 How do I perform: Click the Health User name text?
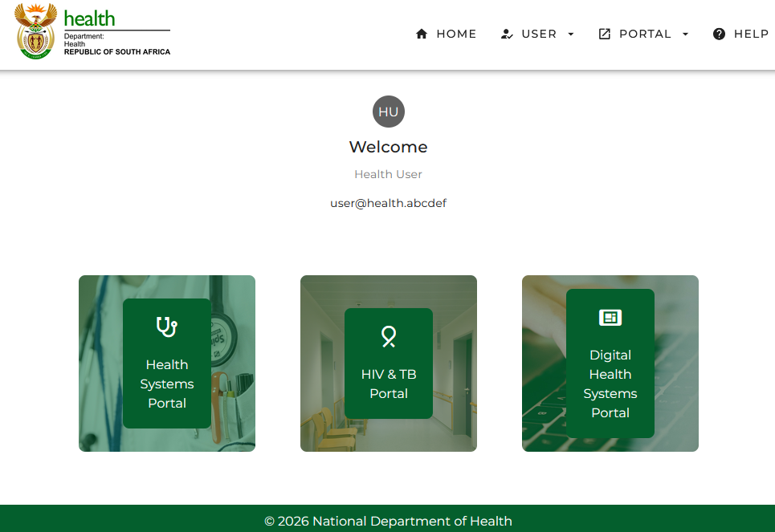tap(389, 174)
